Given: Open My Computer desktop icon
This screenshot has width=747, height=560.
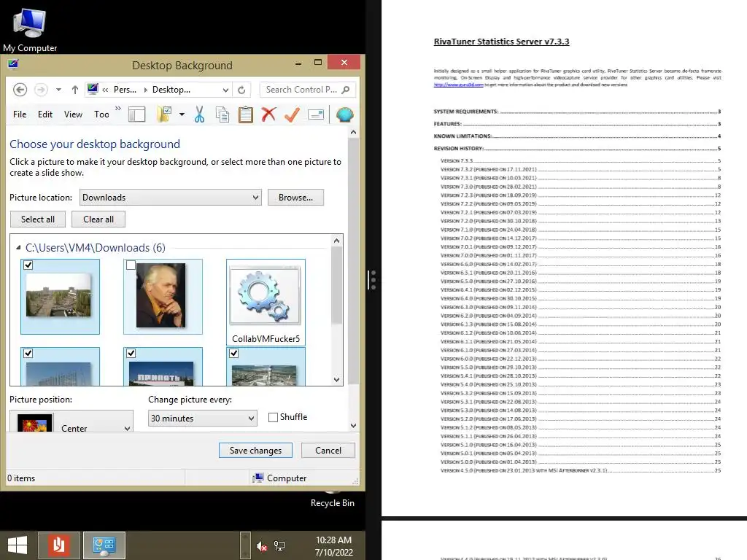Looking at the screenshot, I should pos(29,29).
